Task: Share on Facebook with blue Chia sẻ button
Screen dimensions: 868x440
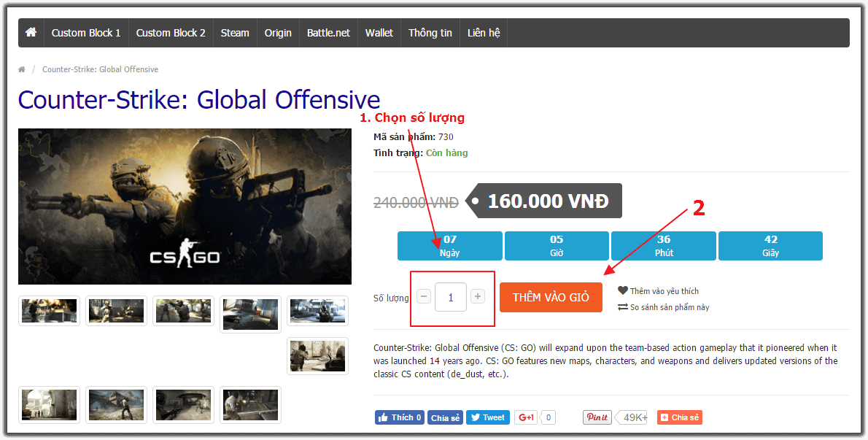Action: coord(445,417)
